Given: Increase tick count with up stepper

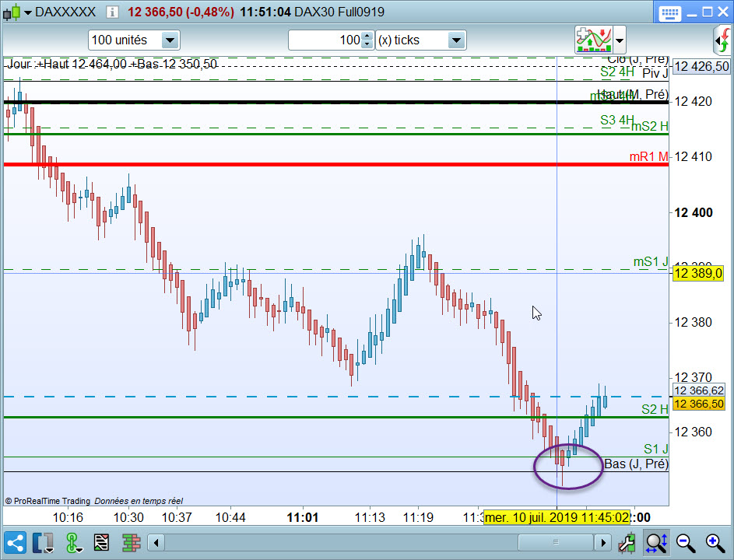Looking at the screenshot, I should 367,36.
